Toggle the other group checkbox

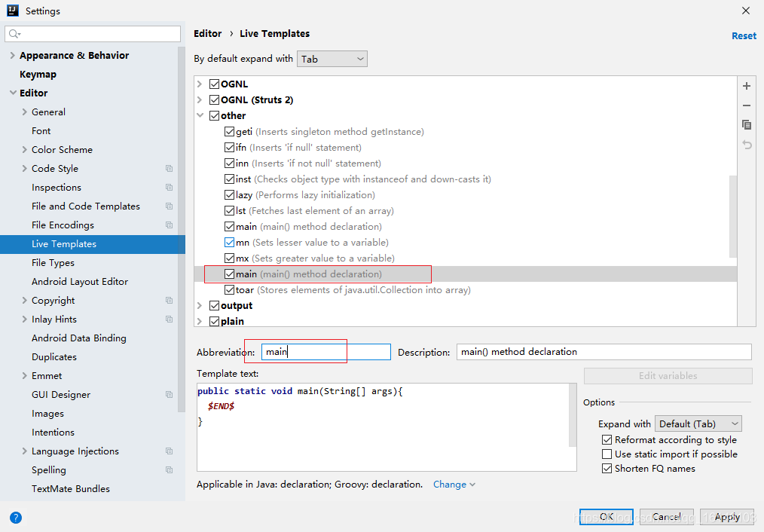click(x=215, y=115)
